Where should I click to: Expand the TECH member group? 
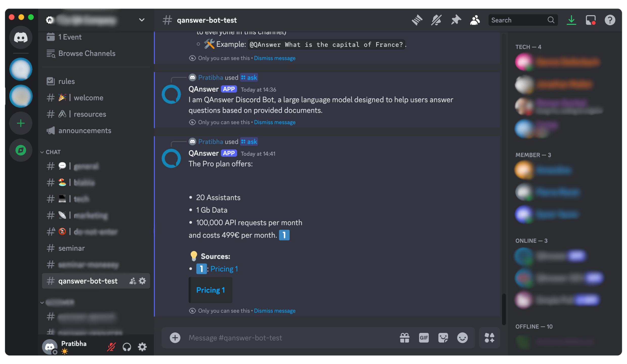(x=528, y=46)
